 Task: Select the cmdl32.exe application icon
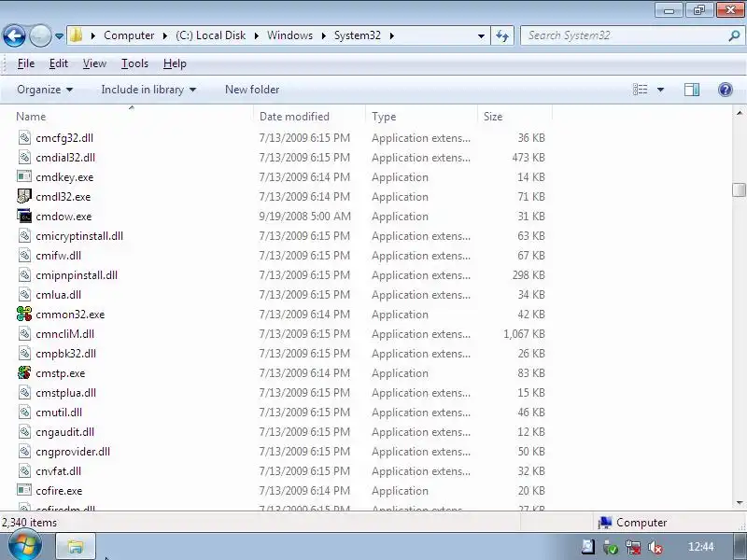point(24,196)
